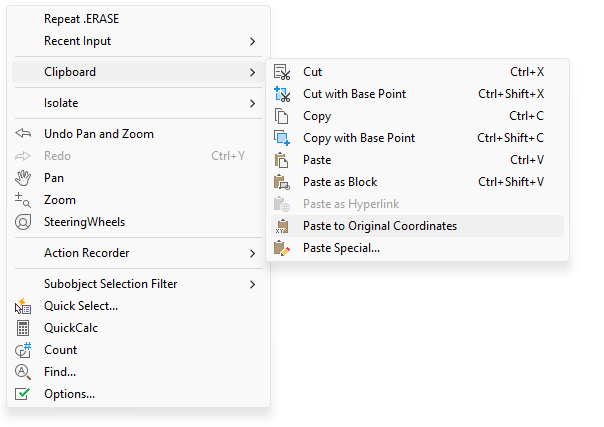Click the Cut scissors icon
Screen dimensions: 604x427
click(x=282, y=72)
